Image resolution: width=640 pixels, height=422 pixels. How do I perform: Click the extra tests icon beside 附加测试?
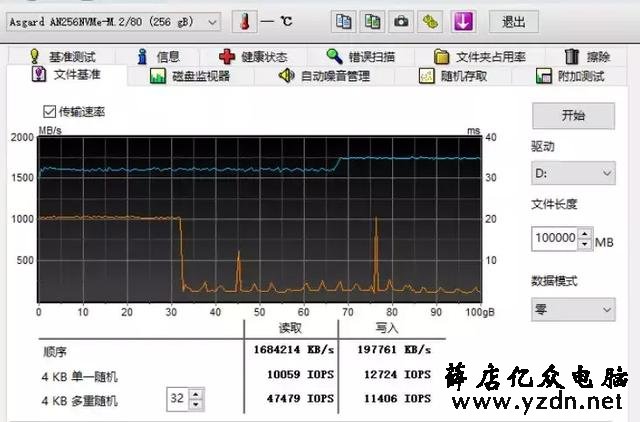544,76
